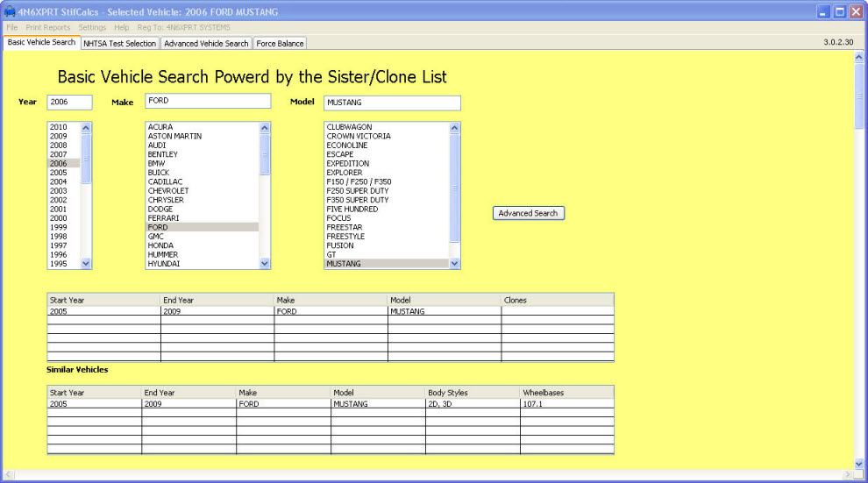Open the Force Balance tab
Viewport: 868px width, 483px height.
[x=280, y=43]
